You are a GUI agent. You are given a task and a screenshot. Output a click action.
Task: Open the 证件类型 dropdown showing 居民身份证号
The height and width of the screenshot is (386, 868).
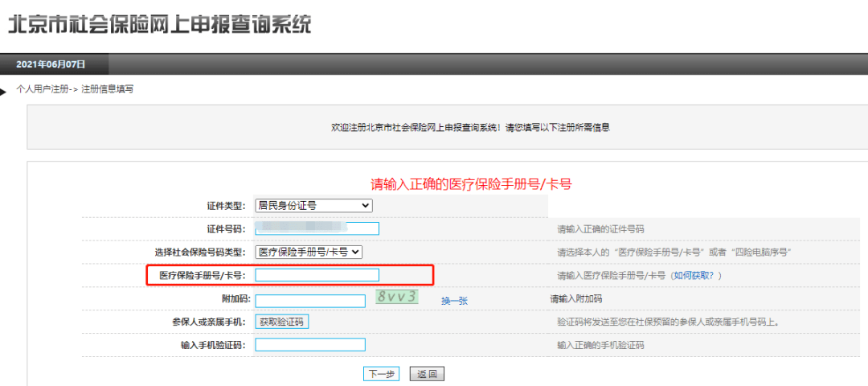pyautogui.click(x=314, y=205)
